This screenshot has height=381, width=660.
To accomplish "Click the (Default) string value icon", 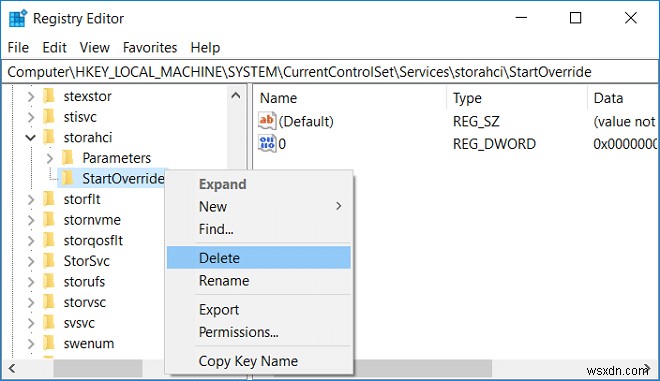I will 267,121.
